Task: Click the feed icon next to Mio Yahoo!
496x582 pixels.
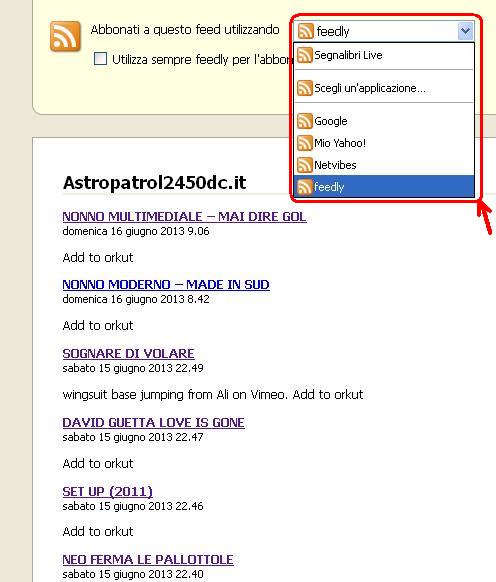Action: [x=305, y=143]
